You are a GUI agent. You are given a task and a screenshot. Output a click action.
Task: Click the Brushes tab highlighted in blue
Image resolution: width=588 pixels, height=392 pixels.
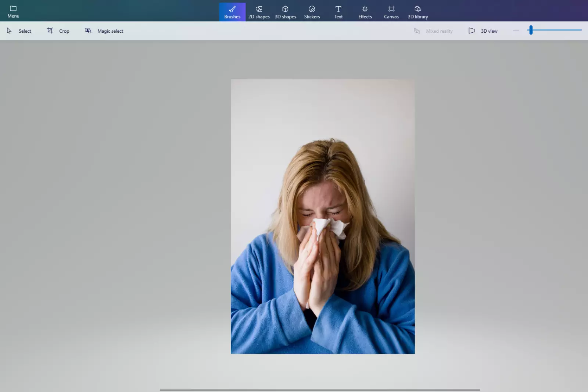[232, 12]
